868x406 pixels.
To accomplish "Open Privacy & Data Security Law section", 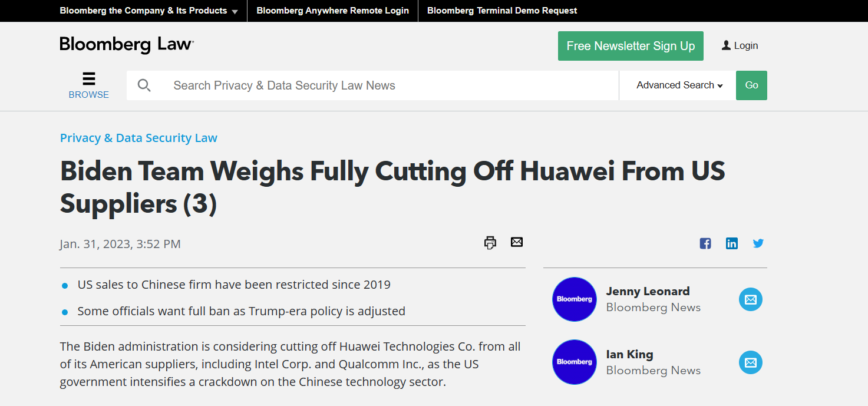I will tap(138, 138).
